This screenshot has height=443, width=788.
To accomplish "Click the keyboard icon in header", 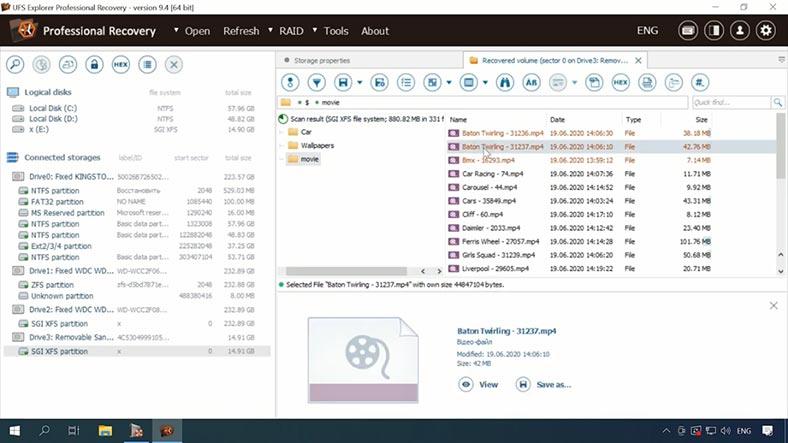I will point(687,31).
